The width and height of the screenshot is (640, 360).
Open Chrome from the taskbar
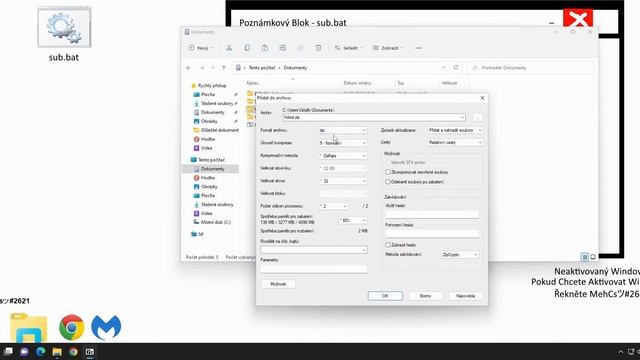[x=73, y=352]
